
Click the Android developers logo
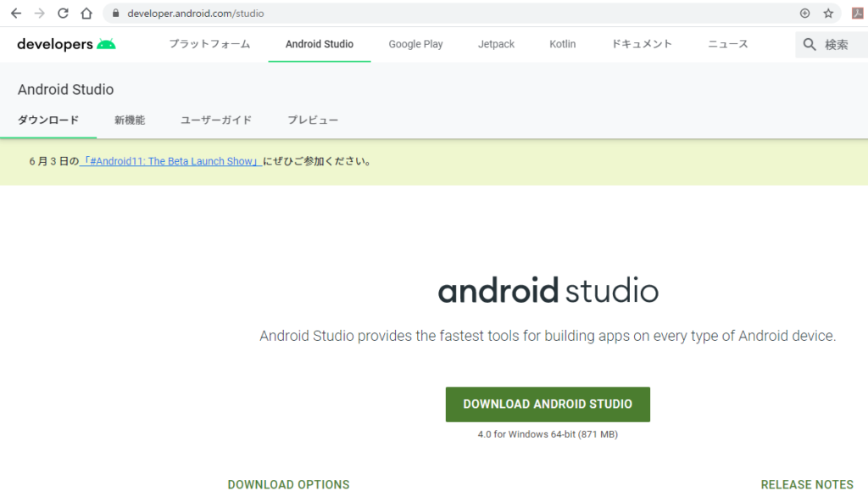pos(66,44)
